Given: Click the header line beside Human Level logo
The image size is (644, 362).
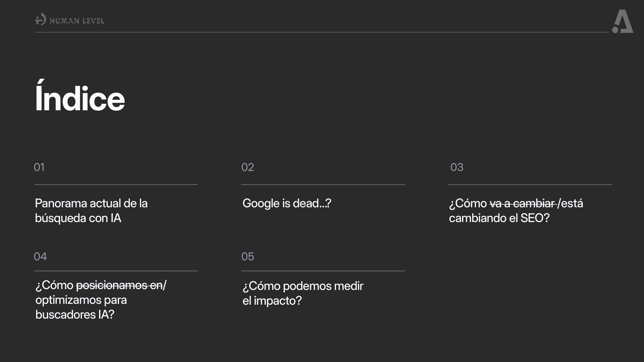Looking at the screenshot, I should click(322, 32).
